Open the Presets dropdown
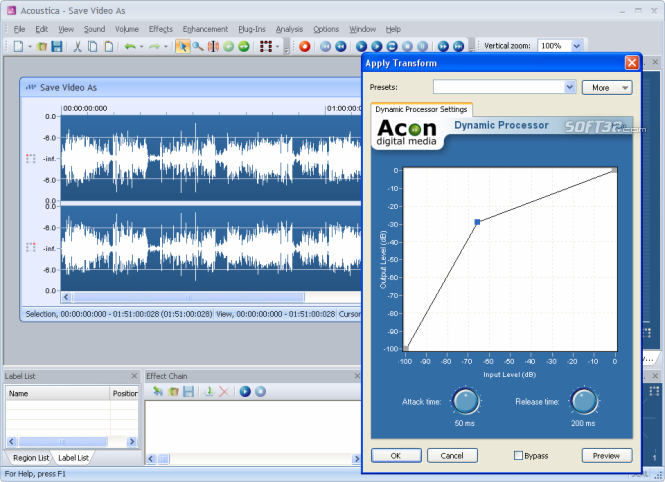The image size is (665, 482). [x=569, y=87]
